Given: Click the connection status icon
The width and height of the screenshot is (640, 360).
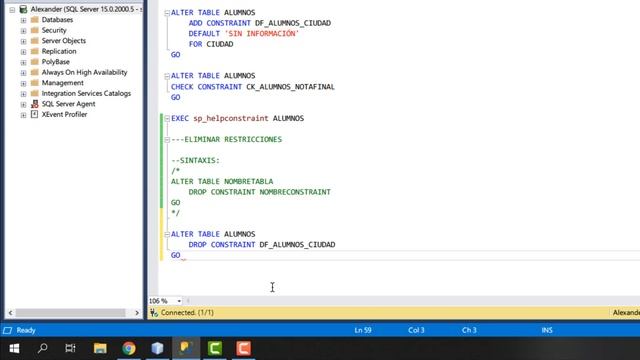Looking at the screenshot, I should (x=154, y=313).
